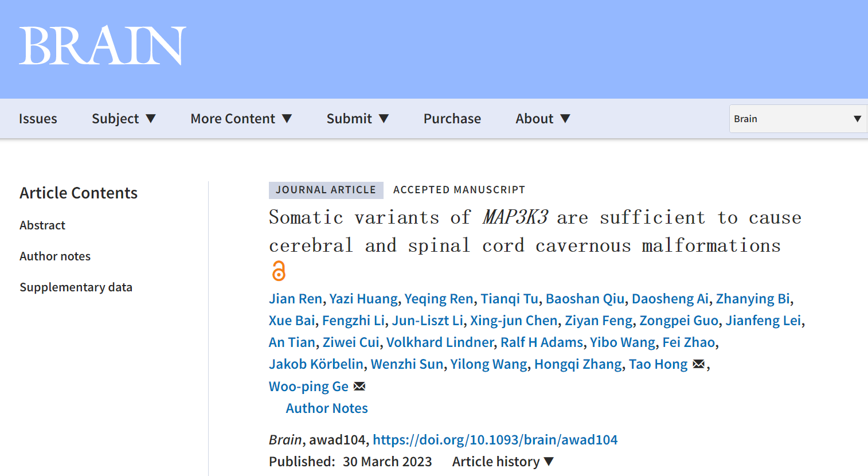The image size is (868, 476).
Task: Open author Jianfeng Lei's profile
Action: [x=764, y=321]
